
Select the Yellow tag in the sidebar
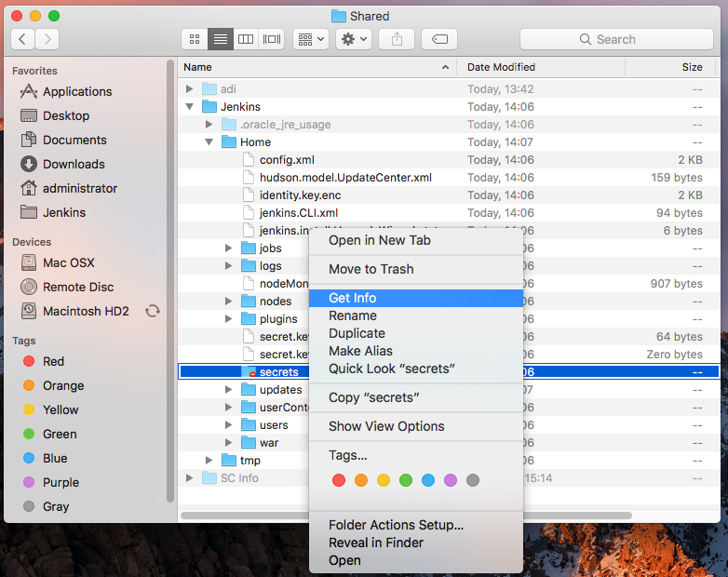(x=50, y=409)
